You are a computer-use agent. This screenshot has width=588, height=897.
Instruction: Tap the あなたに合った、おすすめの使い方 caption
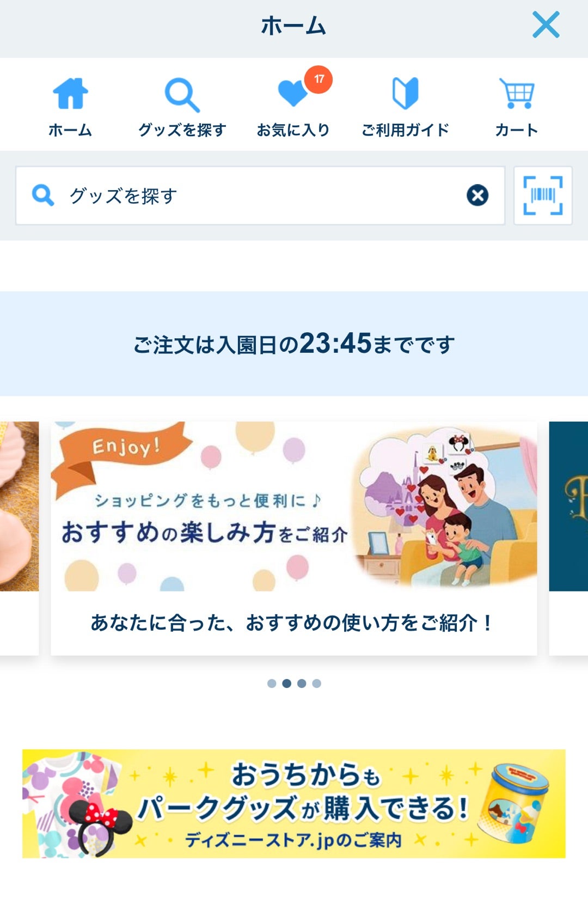pyautogui.click(x=292, y=623)
